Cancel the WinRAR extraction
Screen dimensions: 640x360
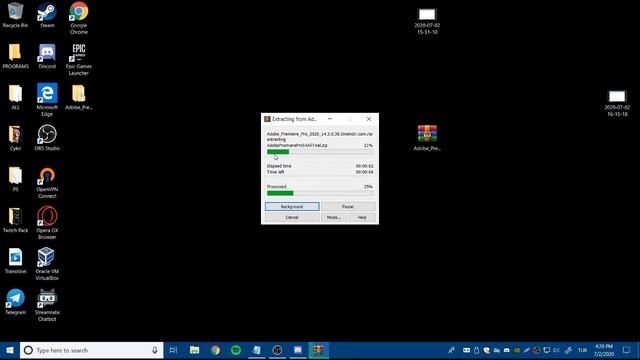[x=292, y=217]
